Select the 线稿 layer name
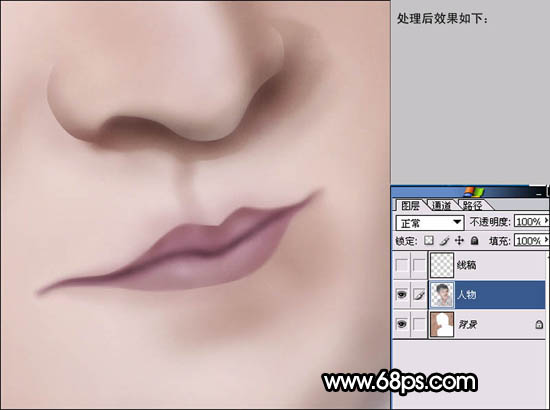This screenshot has width=550, height=410. (466, 265)
